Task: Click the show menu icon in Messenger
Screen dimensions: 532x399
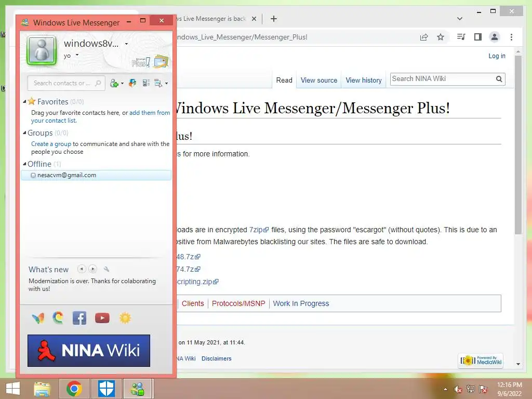Action: 158,83
